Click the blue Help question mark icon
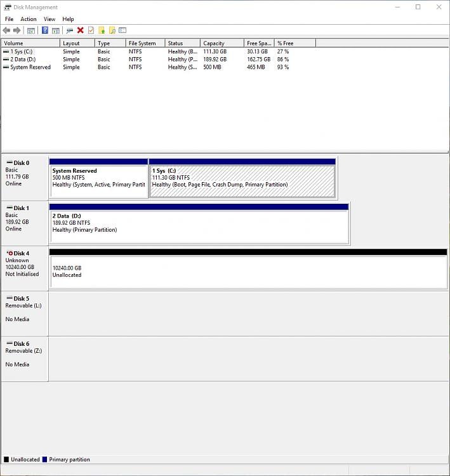The image size is (450, 476). [x=45, y=30]
